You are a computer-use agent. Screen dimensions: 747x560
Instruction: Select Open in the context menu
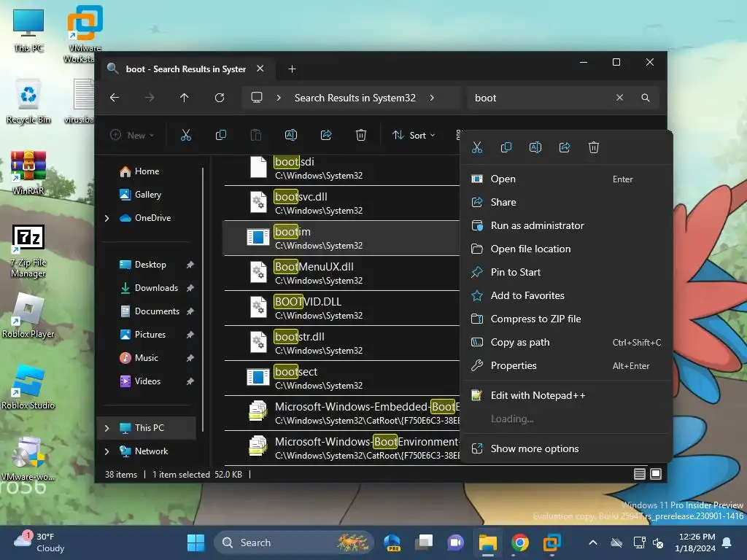[567, 179]
